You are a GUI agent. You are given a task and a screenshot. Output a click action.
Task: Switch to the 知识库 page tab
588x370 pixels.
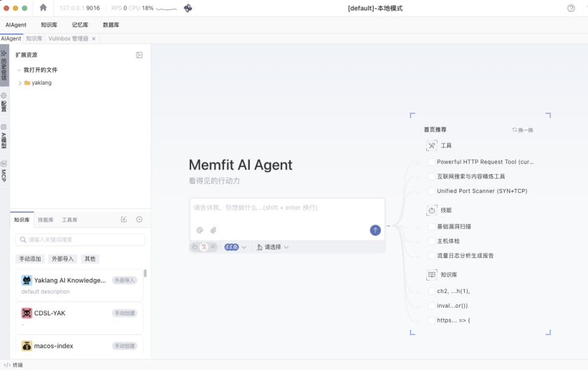click(x=34, y=38)
